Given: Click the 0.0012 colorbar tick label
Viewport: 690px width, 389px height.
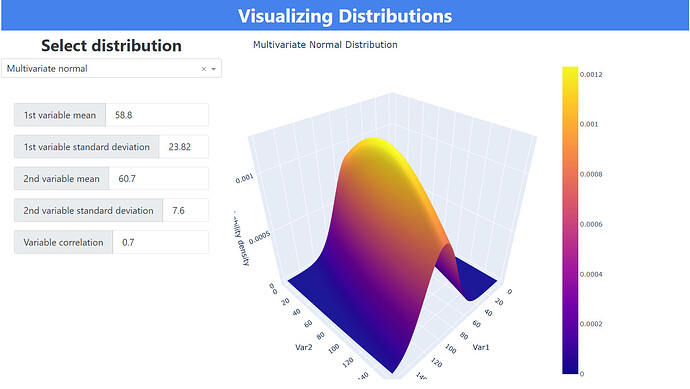Looking at the screenshot, I should pos(591,74).
